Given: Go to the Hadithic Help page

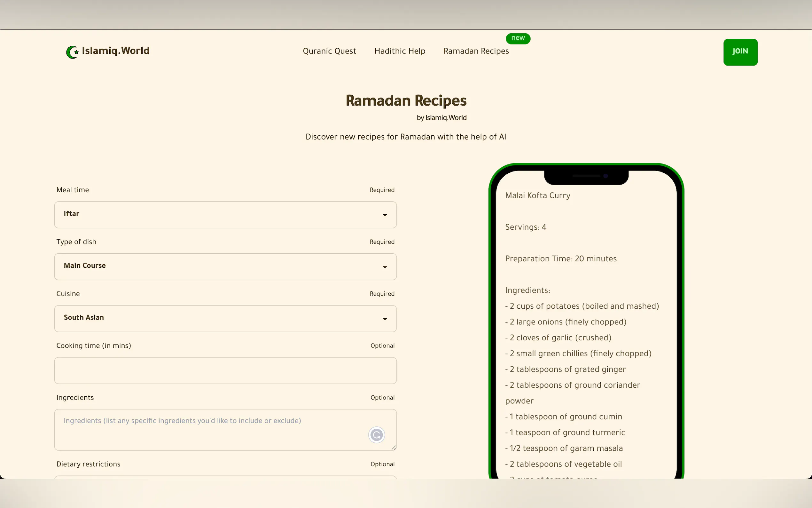Looking at the screenshot, I should 400,51.
